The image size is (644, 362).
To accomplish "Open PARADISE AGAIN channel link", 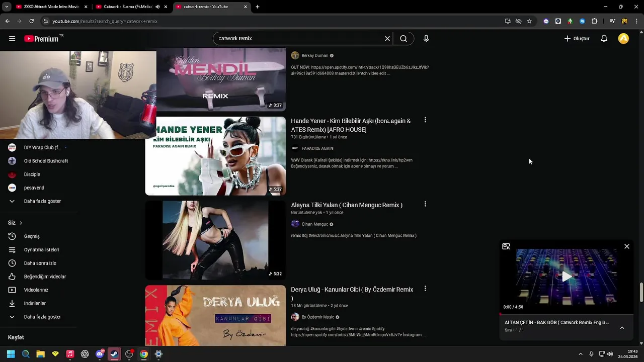I will (317, 148).
